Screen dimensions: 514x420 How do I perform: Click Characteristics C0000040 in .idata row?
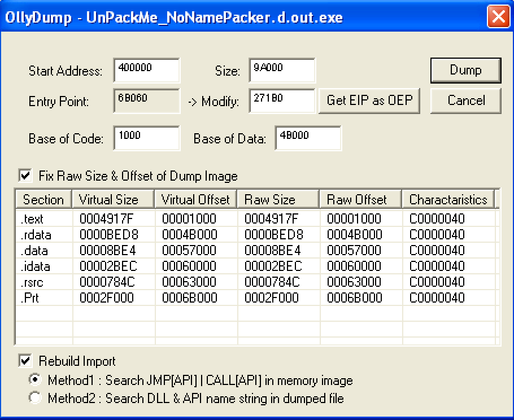437,266
